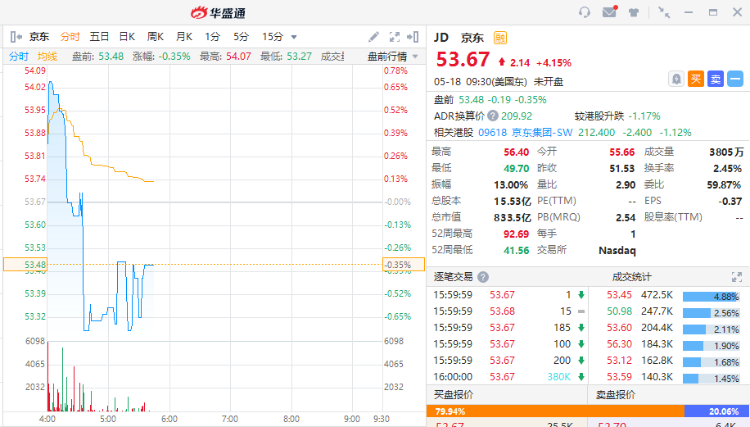The height and width of the screenshot is (427, 750).
Task: Open 京东集团-SW related stock link
Action: tap(542, 132)
